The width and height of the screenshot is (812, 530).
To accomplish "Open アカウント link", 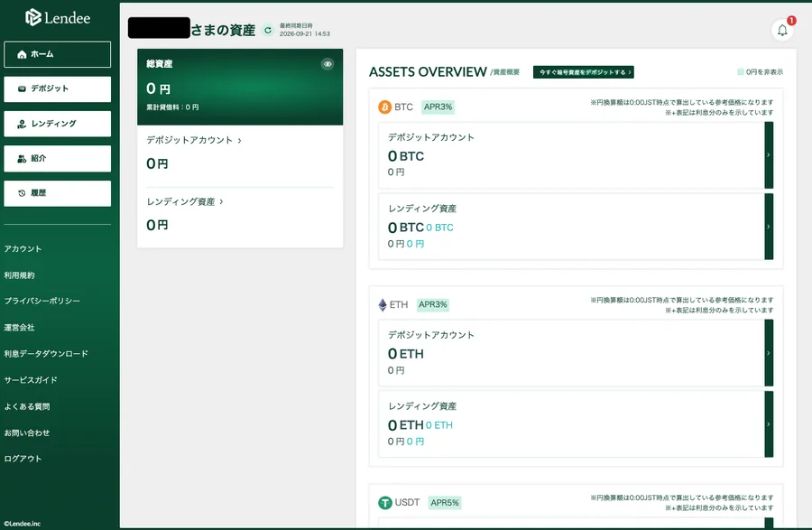I will (23, 248).
